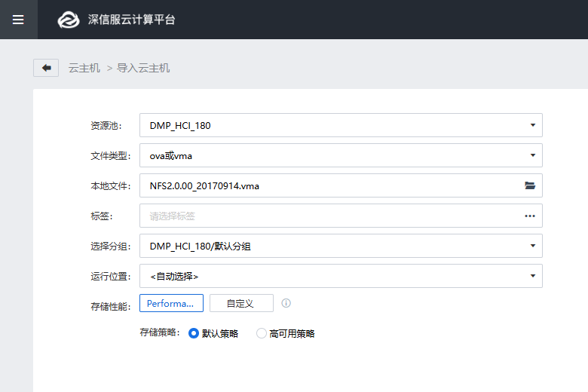
Task: Click the 标签 input field
Action: click(324, 216)
